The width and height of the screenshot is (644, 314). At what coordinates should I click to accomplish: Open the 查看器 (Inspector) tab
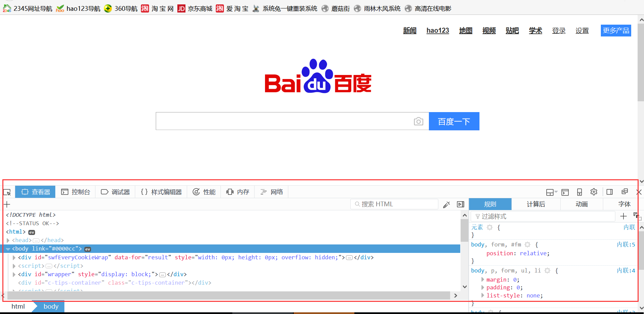pos(35,192)
